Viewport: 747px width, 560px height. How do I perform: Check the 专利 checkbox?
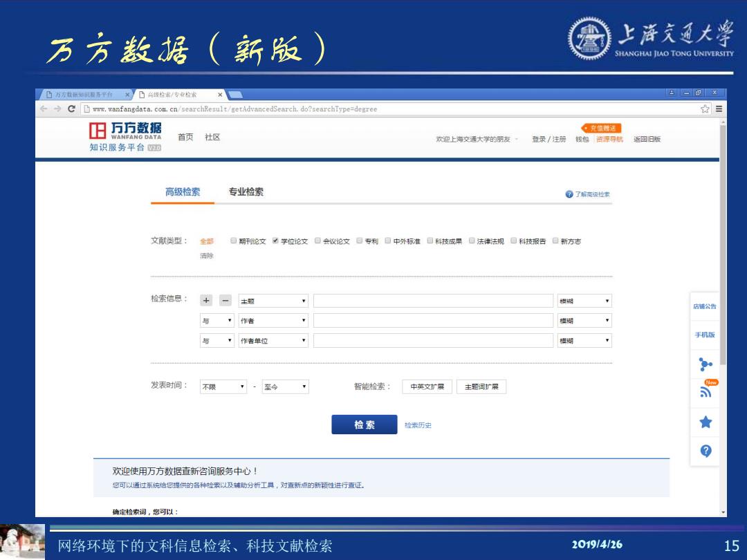coord(360,241)
